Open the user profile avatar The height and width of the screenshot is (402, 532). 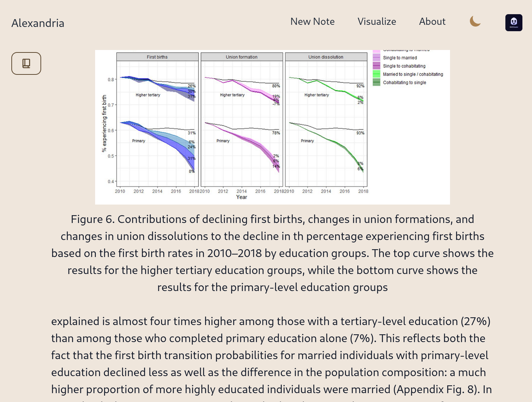pos(514,23)
